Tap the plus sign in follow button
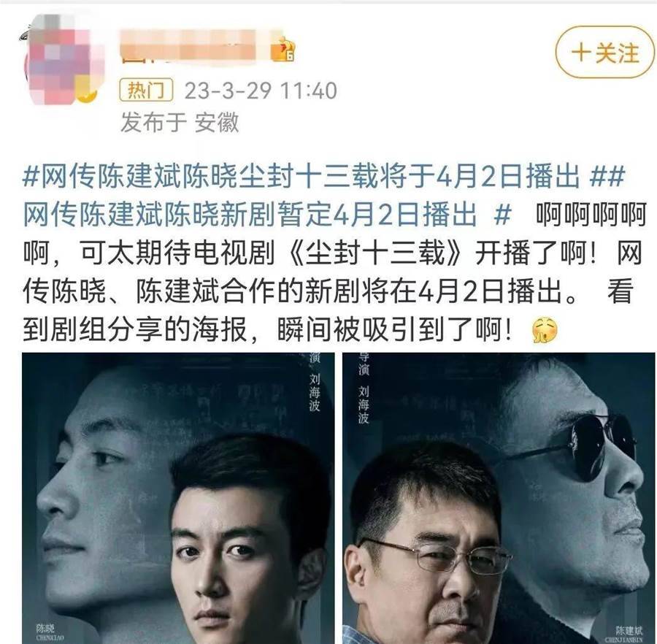Screen dimensions: 657x644 pyautogui.click(x=582, y=53)
